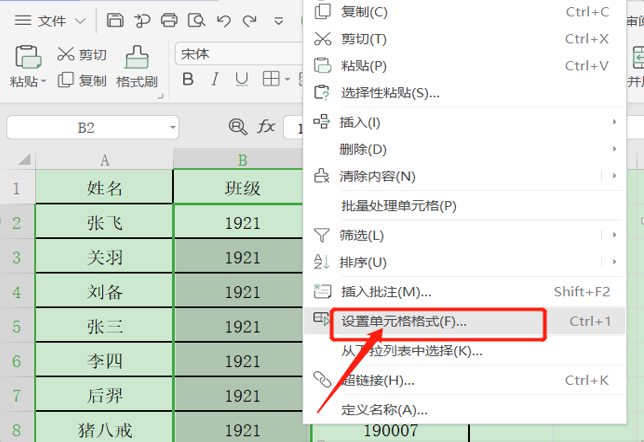Expand 排序 submenu arrow
Image resolution: width=644 pixels, height=442 pixels.
click(x=614, y=262)
